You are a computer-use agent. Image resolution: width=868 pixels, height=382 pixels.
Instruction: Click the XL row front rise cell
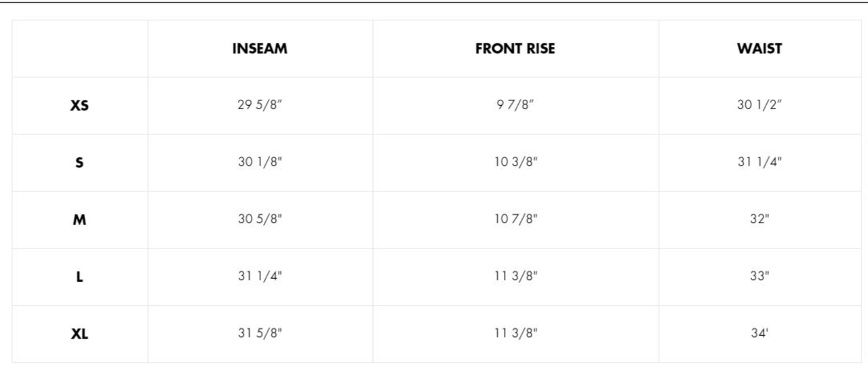click(x=515, y=334)
